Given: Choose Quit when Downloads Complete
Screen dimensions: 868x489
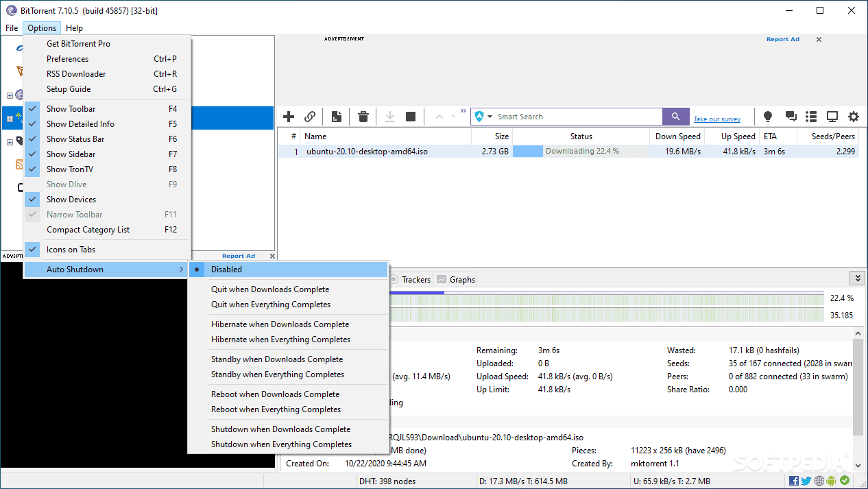Looking at the screenshot, I should 288,289.
